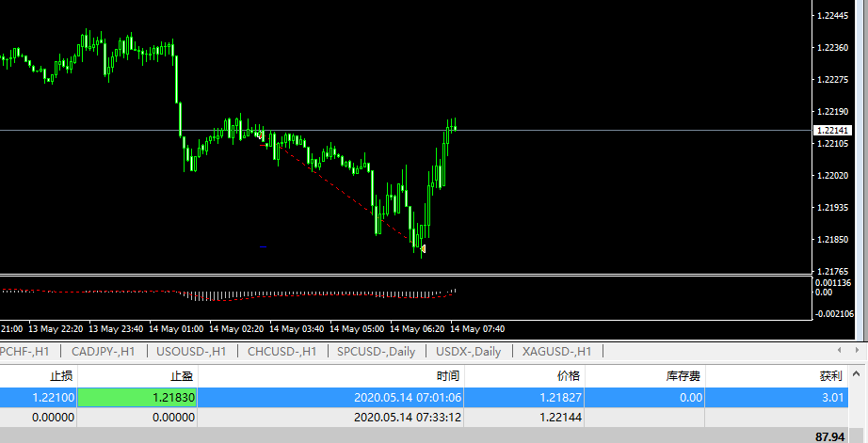Image resolution: width=868 pixels, height=443 pixels.
Task: Sort by the 价格 column header
Action: point(569,376)
